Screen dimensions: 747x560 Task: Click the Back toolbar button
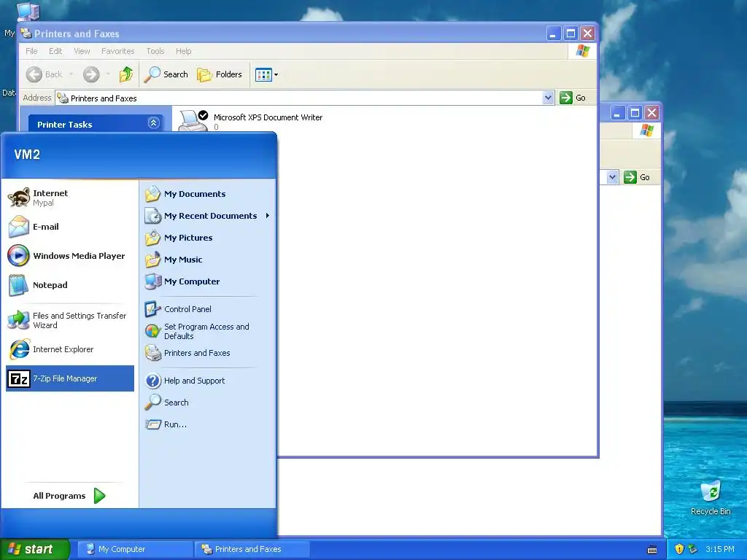click(44, 74)
